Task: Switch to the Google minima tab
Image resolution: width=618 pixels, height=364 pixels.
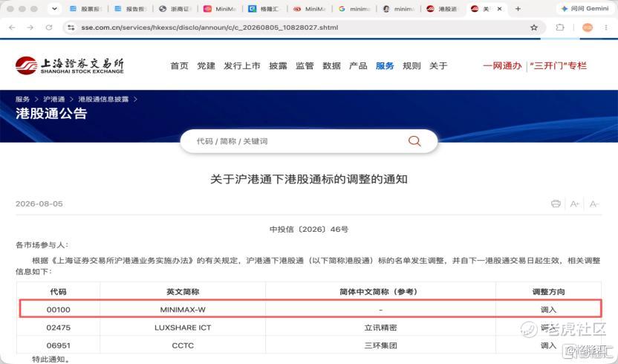Action: [355, 9]
